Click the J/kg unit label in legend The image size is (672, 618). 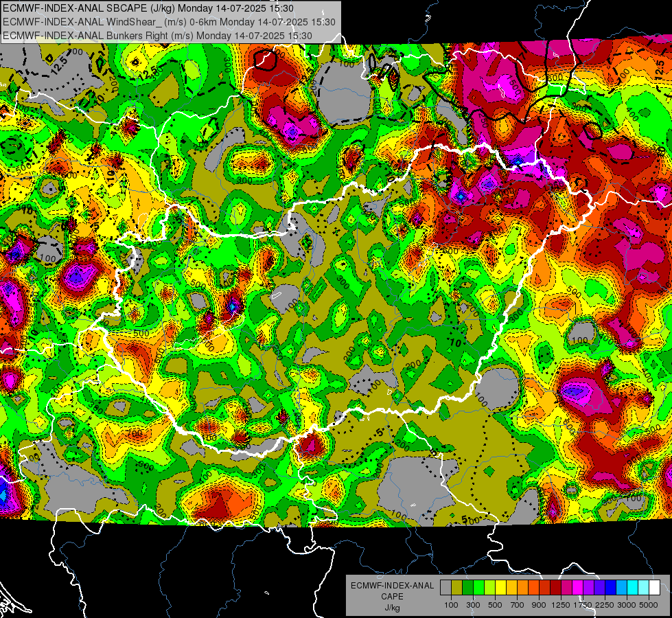click(x=393, y=608)
